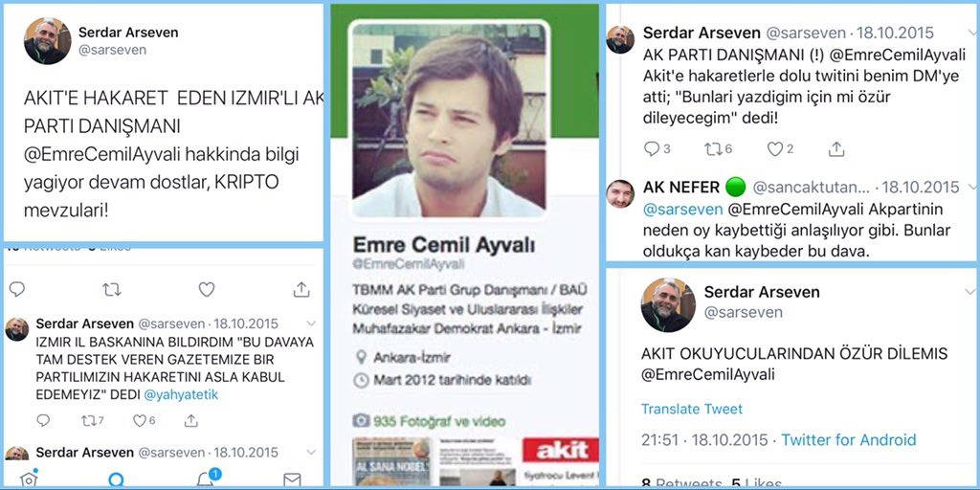
Task: Retweet the KRIPTO mevzulari tweet
Action: (x=112, y=289)
